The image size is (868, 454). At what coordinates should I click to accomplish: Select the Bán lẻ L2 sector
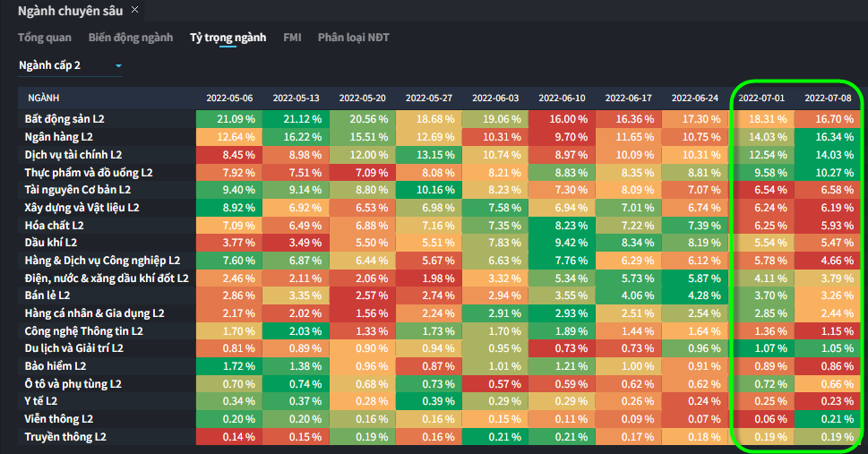pos(48,296)
